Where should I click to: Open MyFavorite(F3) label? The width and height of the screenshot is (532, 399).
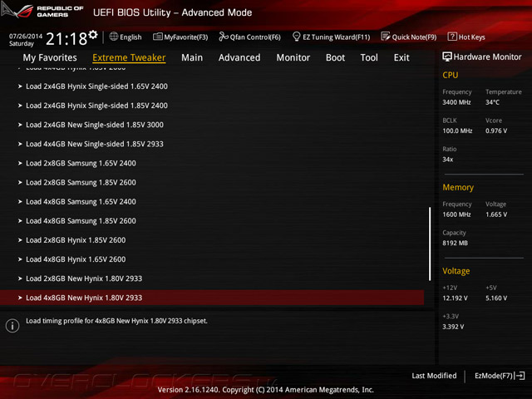(186, 37)
